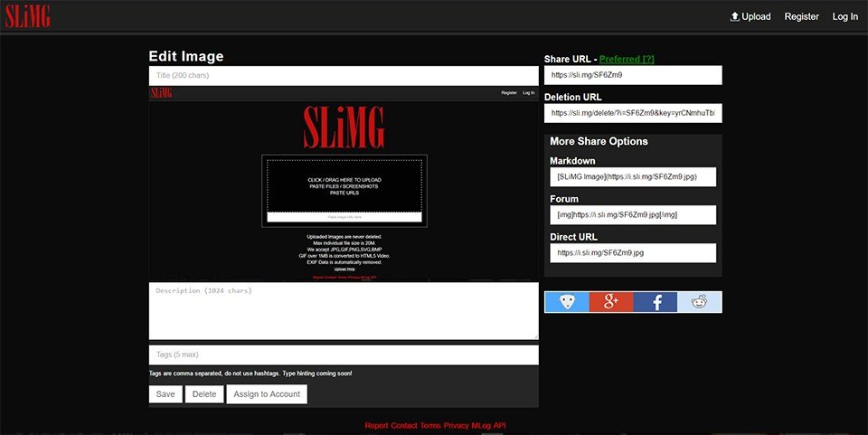This screenshot has width=868, height=435.
Task: Click the Description text area
Action: [344, 311]
